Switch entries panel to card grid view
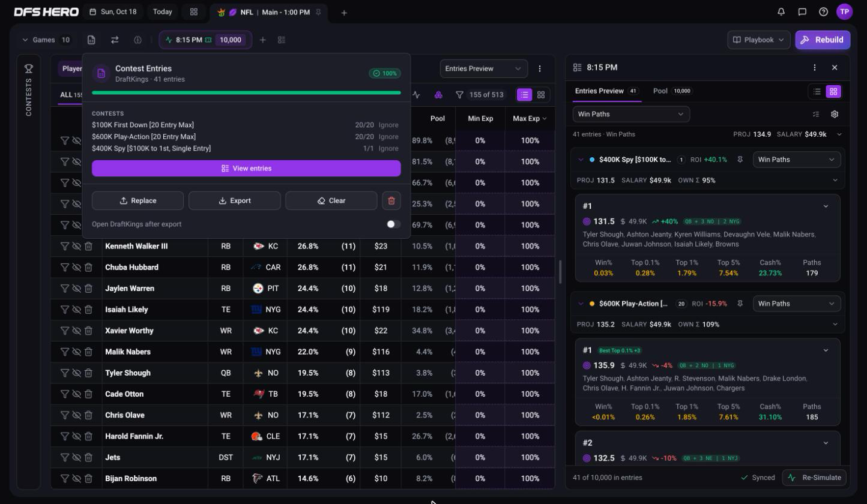 (833, 91)
